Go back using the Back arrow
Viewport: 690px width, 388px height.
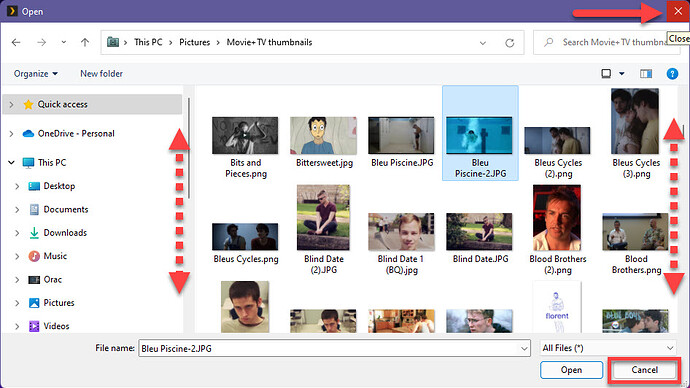point(16,42)
